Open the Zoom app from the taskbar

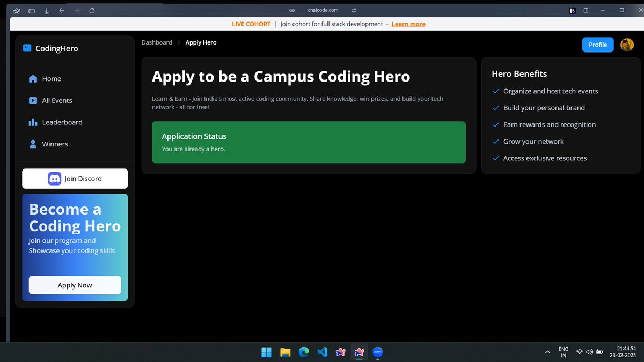coord(377,352)
